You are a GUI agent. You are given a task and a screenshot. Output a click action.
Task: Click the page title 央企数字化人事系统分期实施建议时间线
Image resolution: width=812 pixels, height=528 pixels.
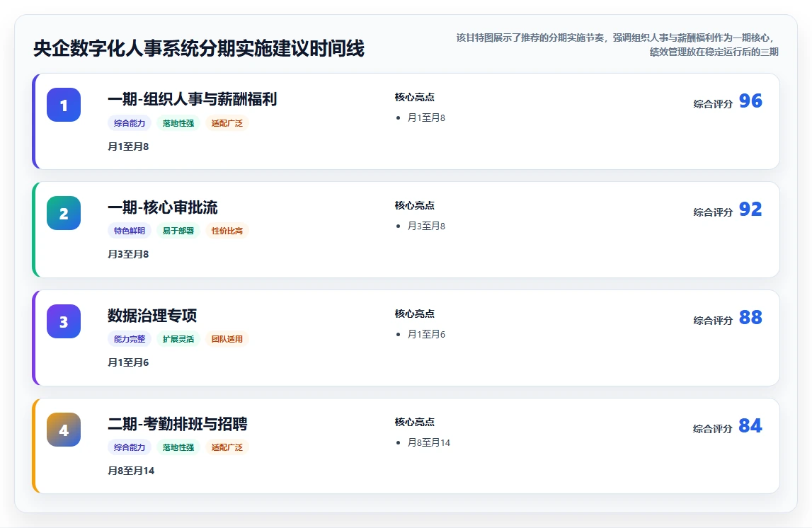[199, 49]
